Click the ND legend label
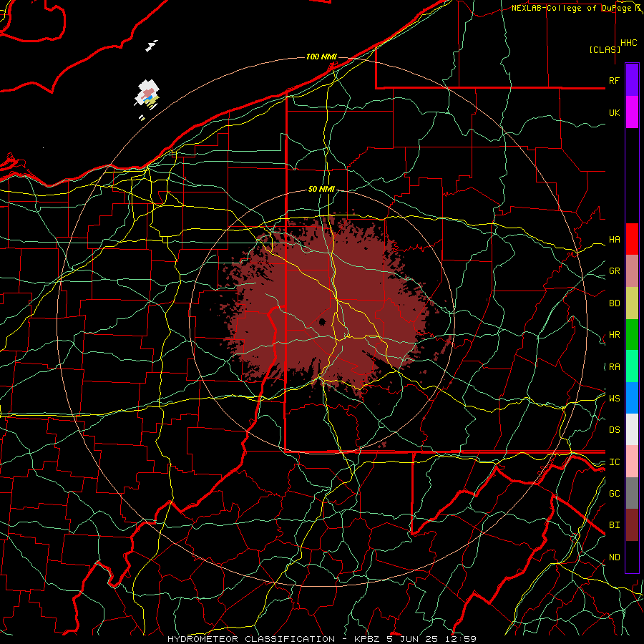This screenshot has height=644, width=644. coord(614,557)
